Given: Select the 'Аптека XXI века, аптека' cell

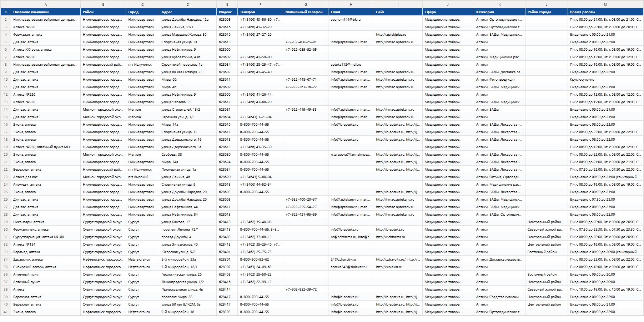Looking at the screenshot, I should (46, 50).
